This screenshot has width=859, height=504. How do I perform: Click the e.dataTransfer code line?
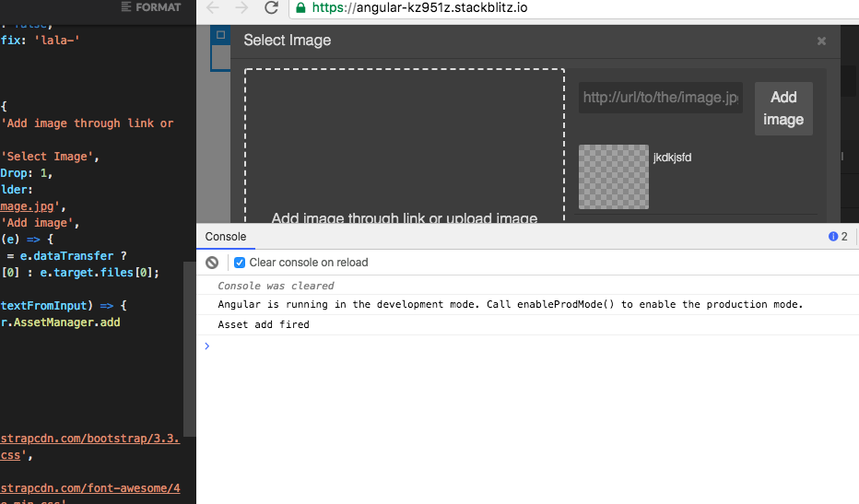click(66, 256)
